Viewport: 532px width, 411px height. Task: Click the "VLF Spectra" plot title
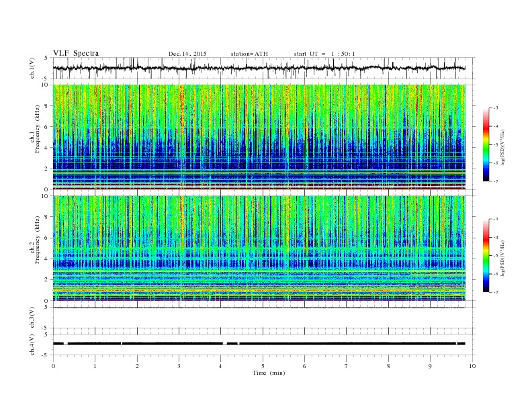pos(76,53)
